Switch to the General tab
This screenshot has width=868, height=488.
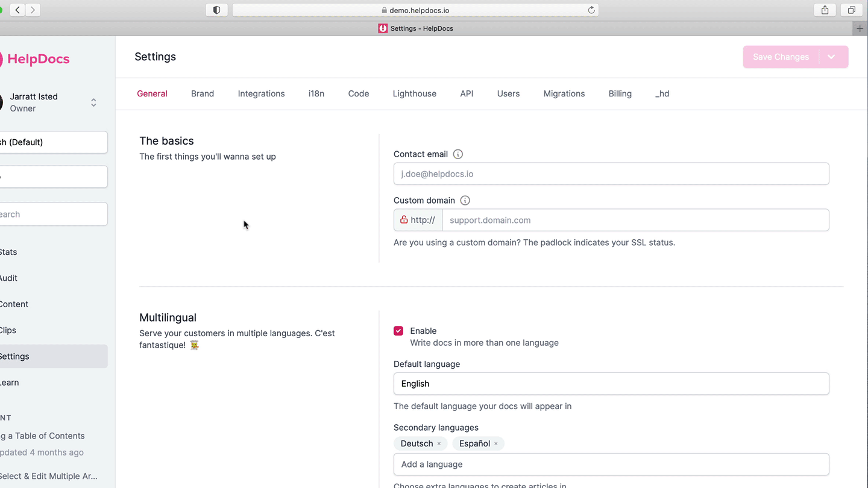(152, 94)
